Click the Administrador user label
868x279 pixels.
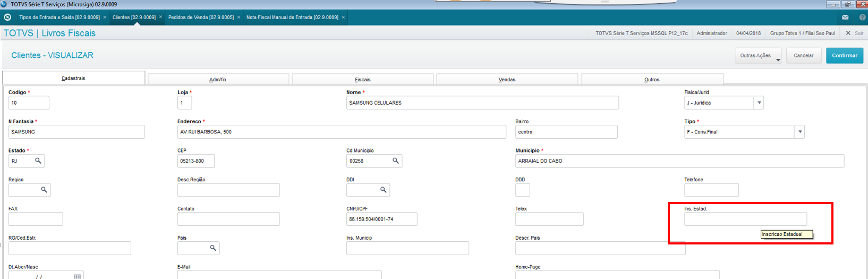(712, 33)
